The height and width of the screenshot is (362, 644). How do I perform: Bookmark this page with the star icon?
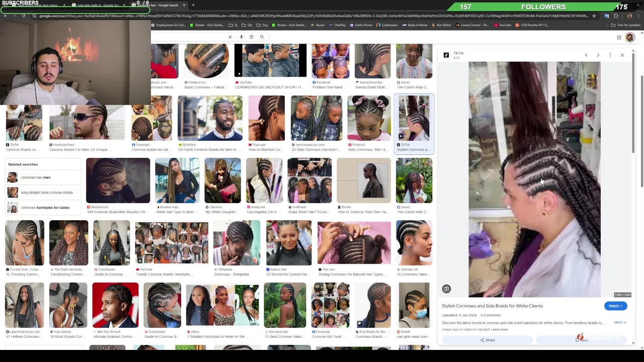coord(594,16)
